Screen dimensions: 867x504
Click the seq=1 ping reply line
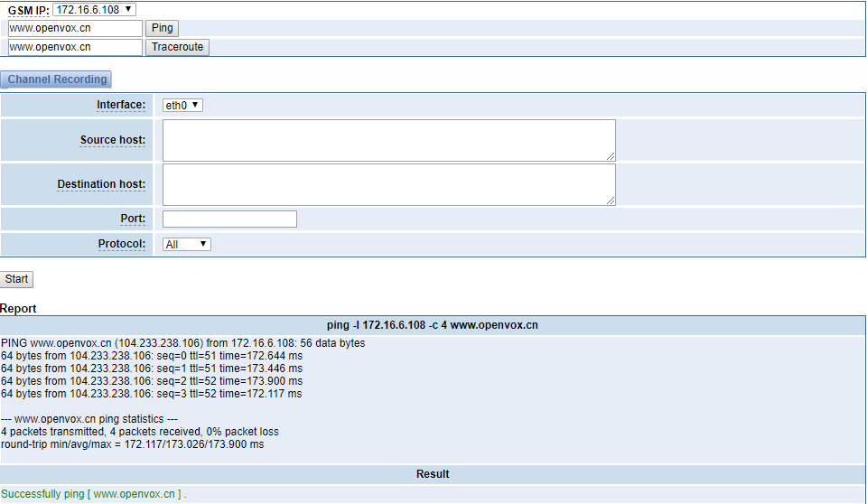(152, 369)
